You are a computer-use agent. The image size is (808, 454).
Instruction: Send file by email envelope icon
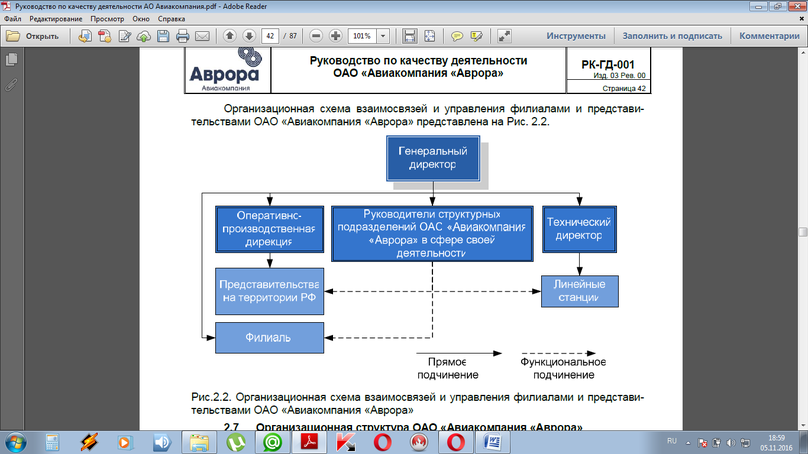(x=203, y=36)
